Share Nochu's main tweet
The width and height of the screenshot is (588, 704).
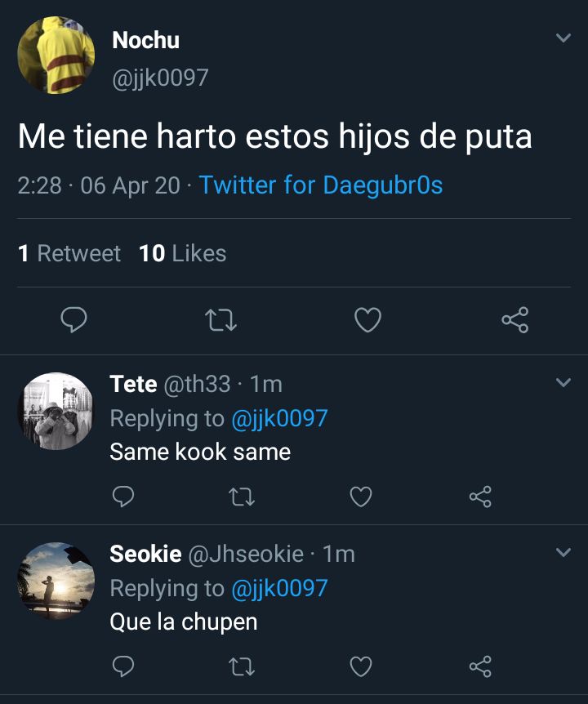coord(514,319)
